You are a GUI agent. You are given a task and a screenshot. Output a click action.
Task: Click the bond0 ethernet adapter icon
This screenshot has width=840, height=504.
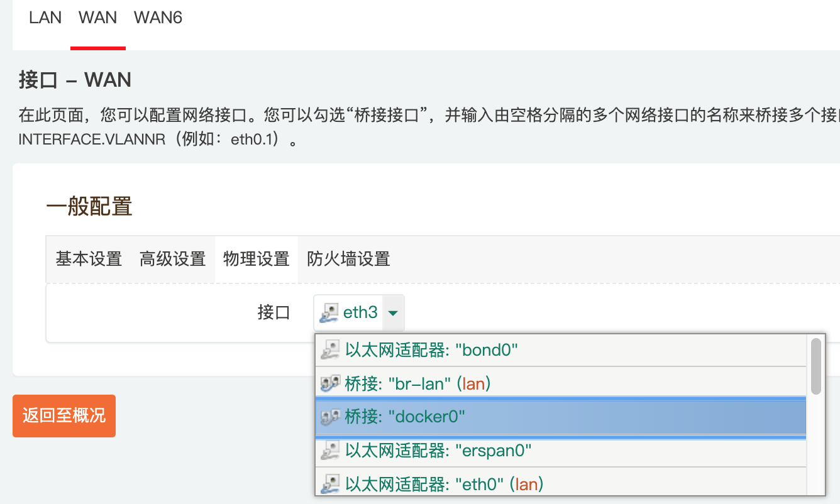pyautogui.click(x=330, y=350)
